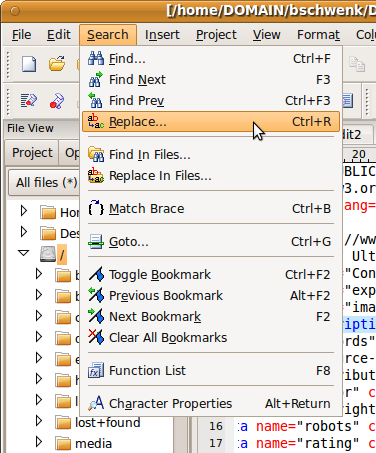Click the checklist-with-pencil toolbar icon
Viewport: 376px width, 453px height.
tap(29, 101)
